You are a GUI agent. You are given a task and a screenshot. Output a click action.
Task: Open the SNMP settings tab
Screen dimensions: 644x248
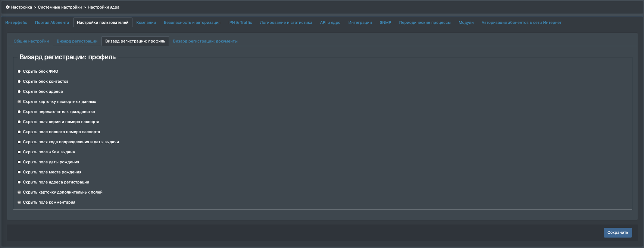[385, 23]
